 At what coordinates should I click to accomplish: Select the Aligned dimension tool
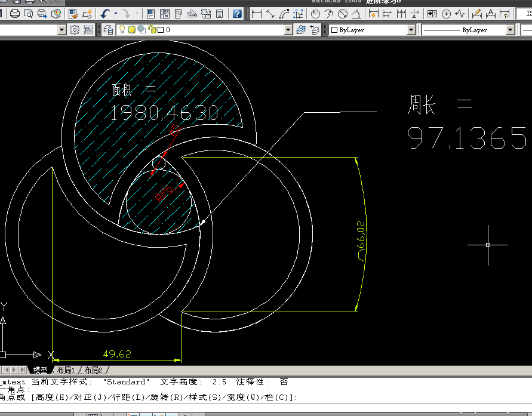click(x=270, y=14)
